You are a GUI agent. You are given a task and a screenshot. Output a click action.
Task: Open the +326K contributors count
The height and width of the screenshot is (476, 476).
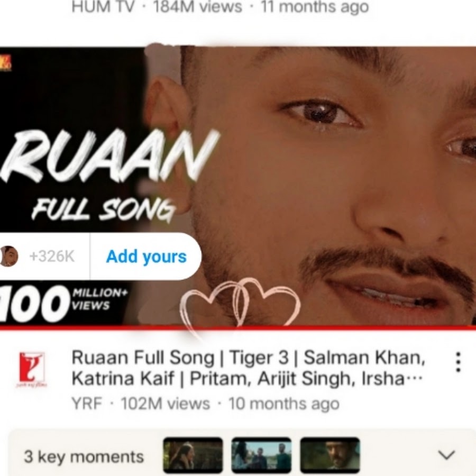[x=52, y=257]
